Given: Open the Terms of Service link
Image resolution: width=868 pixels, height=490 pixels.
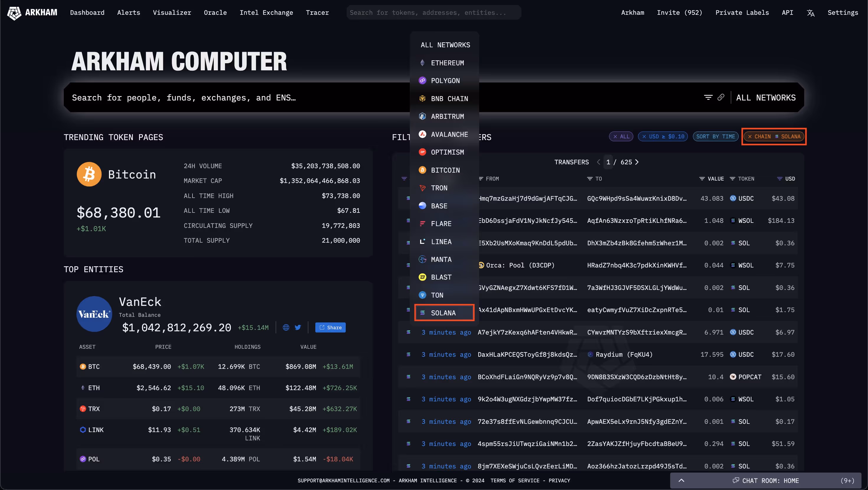Looking at the screenshot, I should (x=515, y=481).
